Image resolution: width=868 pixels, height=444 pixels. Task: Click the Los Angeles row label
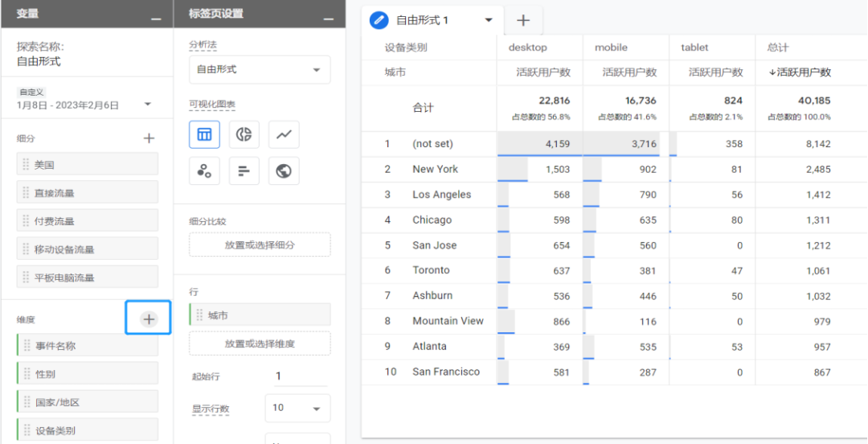coord(442,195)
